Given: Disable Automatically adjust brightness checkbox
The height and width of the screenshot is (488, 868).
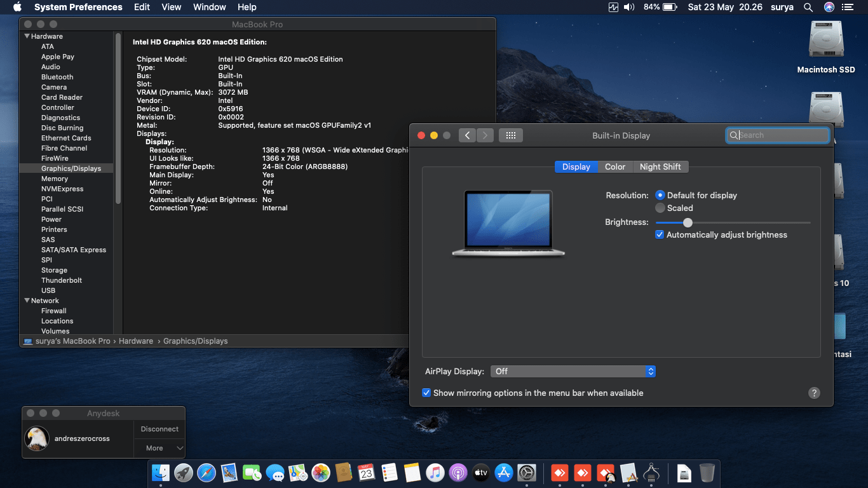Looking at the screenshot, I should [x=660, y=234].
